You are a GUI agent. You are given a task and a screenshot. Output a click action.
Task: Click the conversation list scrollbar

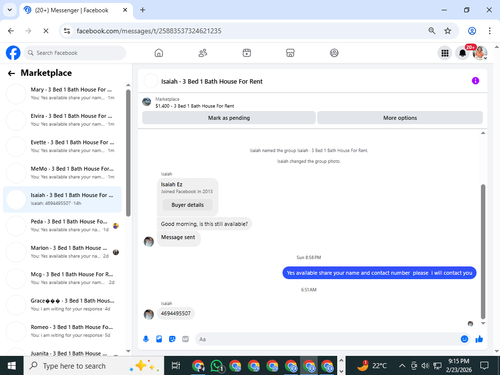pos(128,153)
